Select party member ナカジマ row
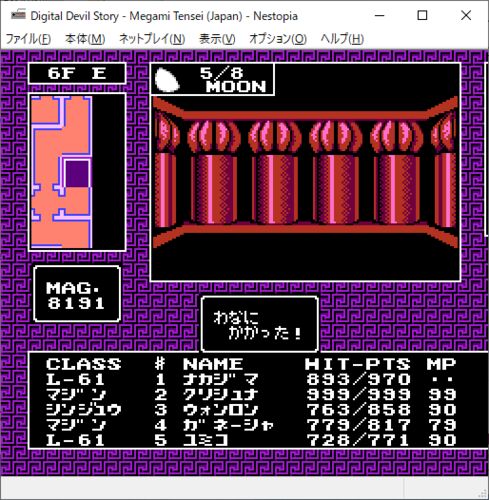The width and height of the screenshot is (489, 500). (251, 379)
